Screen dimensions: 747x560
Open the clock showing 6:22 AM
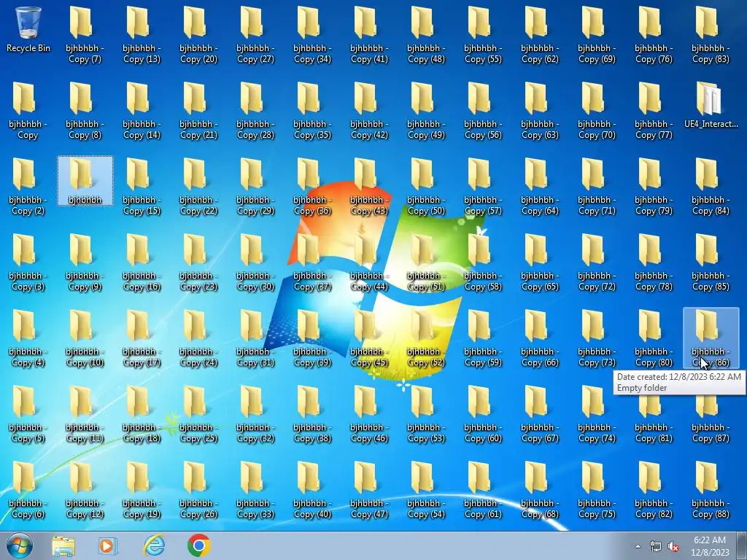(x=710, y=546)
